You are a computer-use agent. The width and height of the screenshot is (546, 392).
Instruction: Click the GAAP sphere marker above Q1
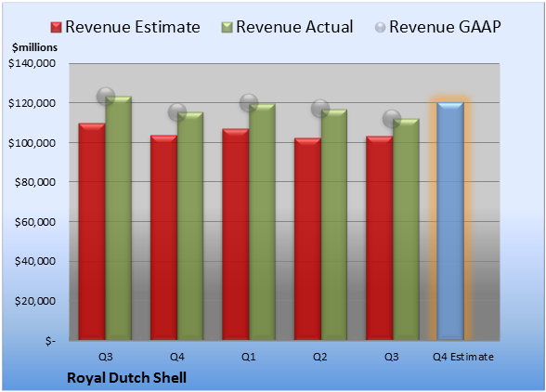pos(249,103)
